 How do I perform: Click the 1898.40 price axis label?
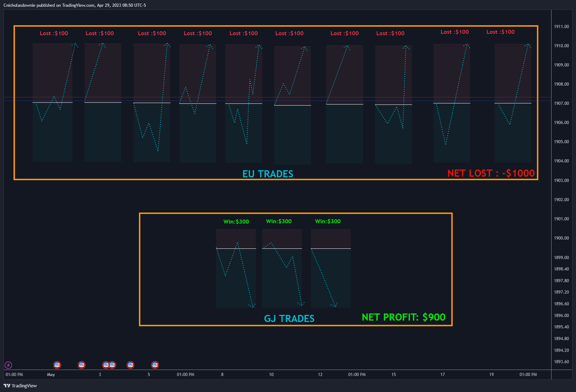[561, 269]
